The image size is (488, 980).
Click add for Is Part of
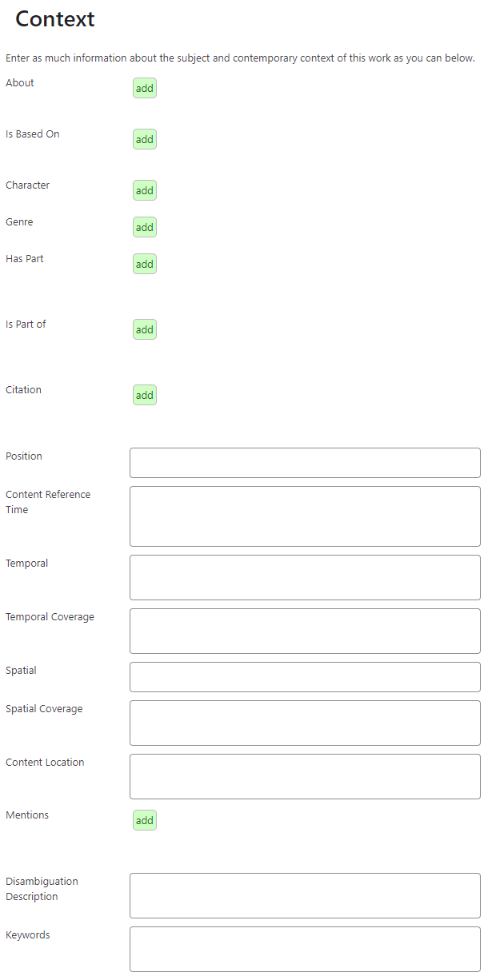click(x=145, y=329)
